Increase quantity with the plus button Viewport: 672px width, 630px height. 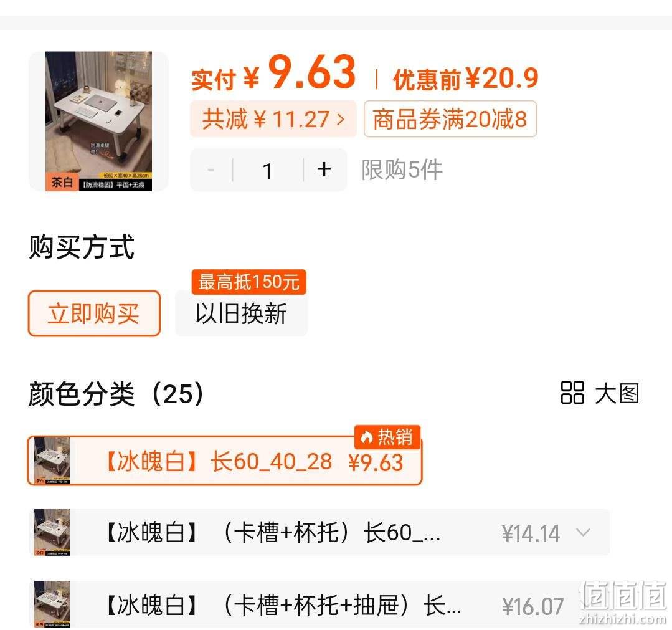coord(324,169)
